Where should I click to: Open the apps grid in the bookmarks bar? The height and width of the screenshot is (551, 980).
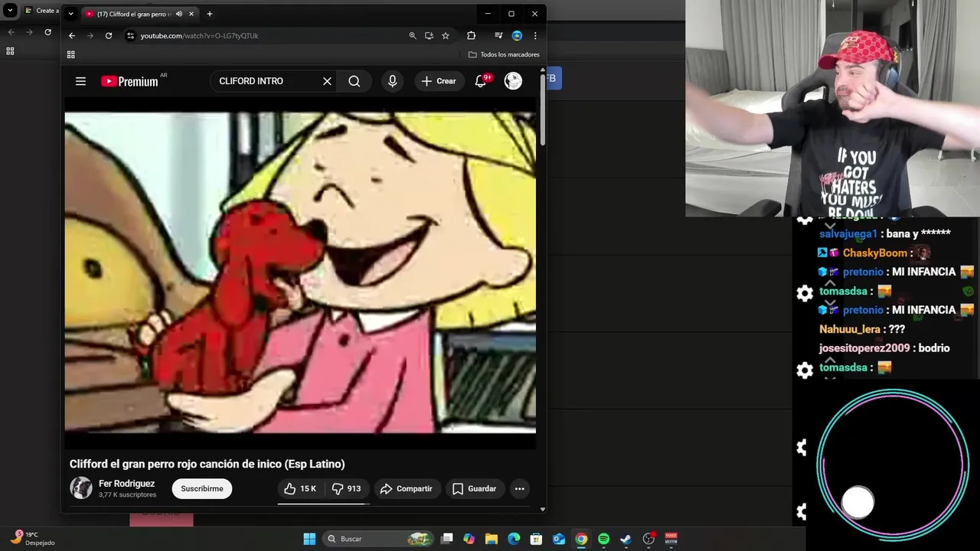coord(70,54)
